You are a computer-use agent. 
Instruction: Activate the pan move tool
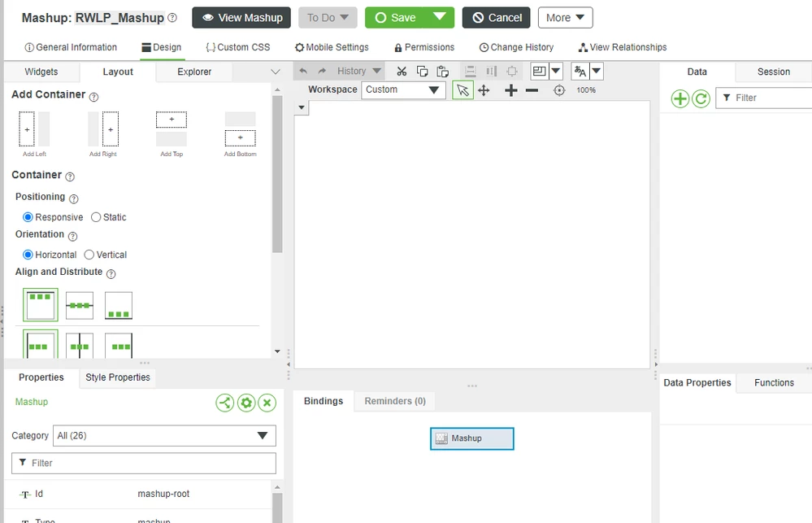pos(484,90)
